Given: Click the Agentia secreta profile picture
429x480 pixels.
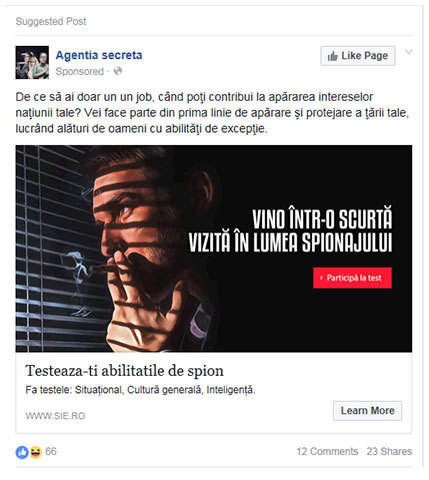Looking at the screenshot, I should [x=32, y=62].
